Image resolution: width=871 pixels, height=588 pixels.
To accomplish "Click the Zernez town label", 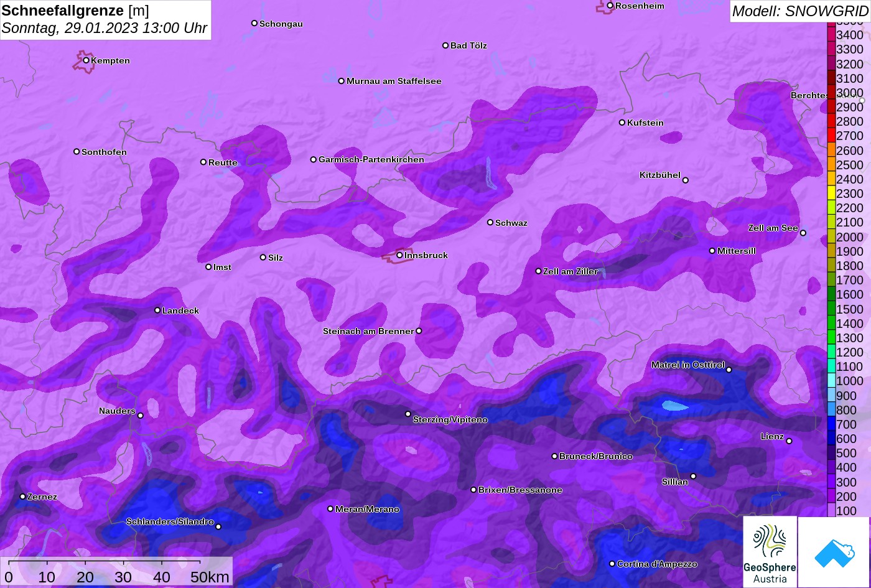I will [42, 497].
